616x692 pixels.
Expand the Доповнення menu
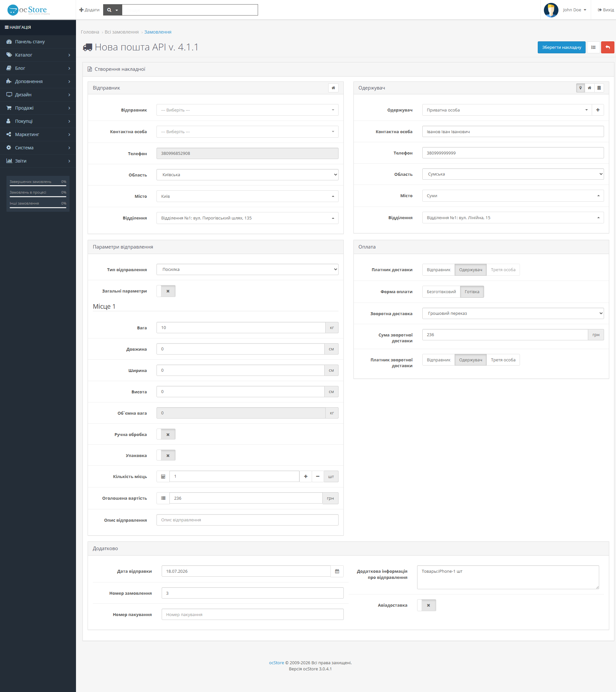click(38, 81)
